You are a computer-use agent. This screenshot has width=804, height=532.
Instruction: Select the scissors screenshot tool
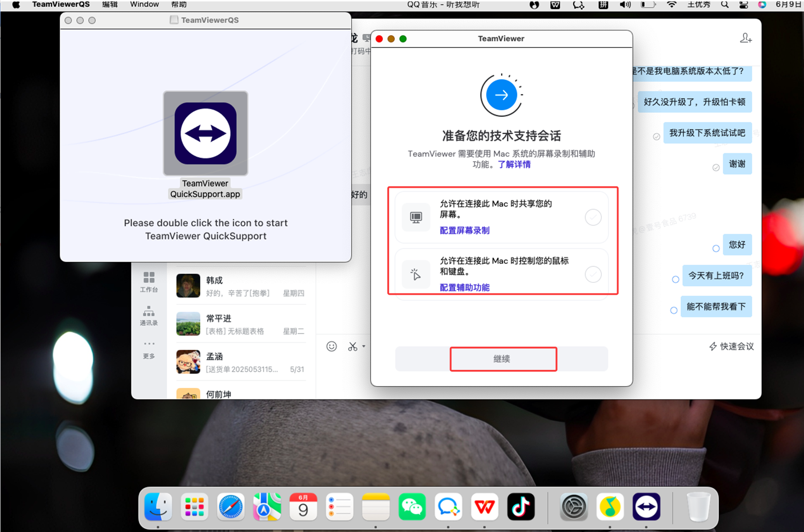point(353,347)
